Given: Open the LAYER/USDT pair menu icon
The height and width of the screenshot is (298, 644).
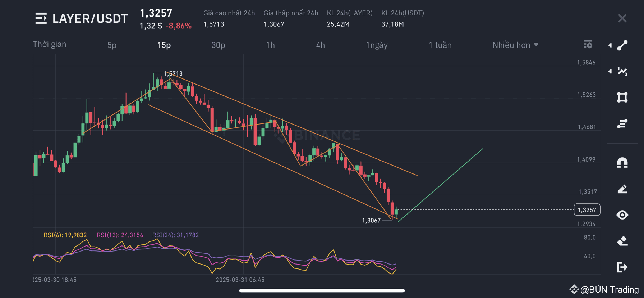Looking at the screenshot, I should tap(41, 18).
